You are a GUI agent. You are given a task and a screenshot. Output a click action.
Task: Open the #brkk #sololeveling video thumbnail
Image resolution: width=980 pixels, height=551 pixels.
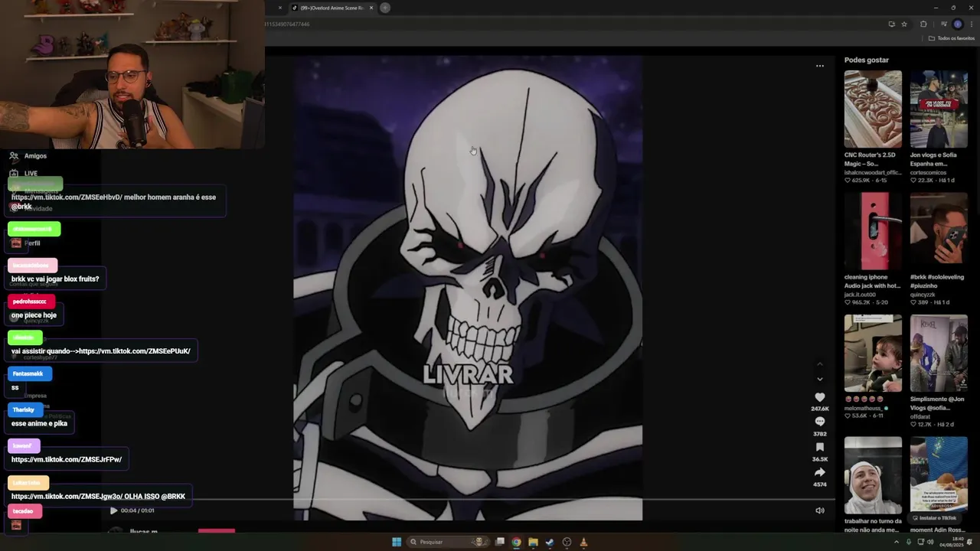coord(939,231)
